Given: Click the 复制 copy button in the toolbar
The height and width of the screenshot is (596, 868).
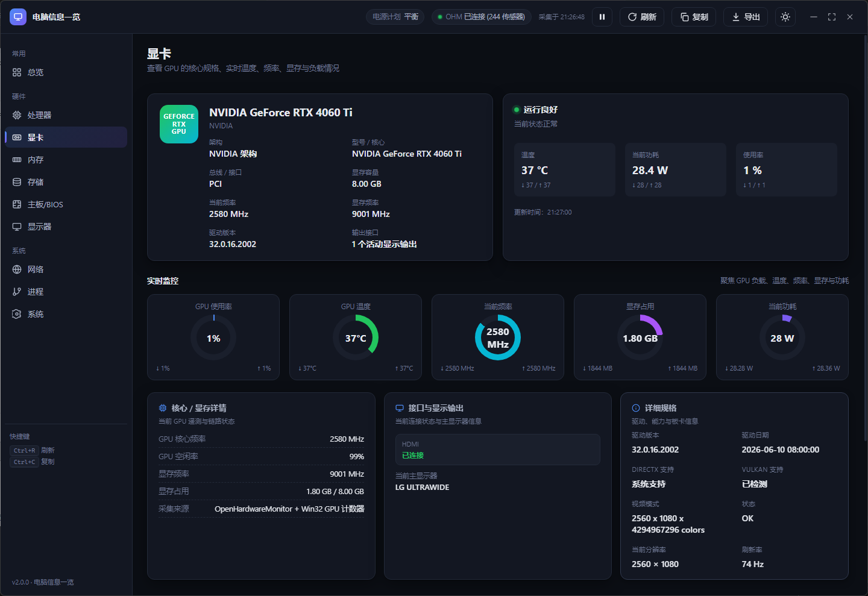Looking at the screenshot, I should tap(694, 17).
